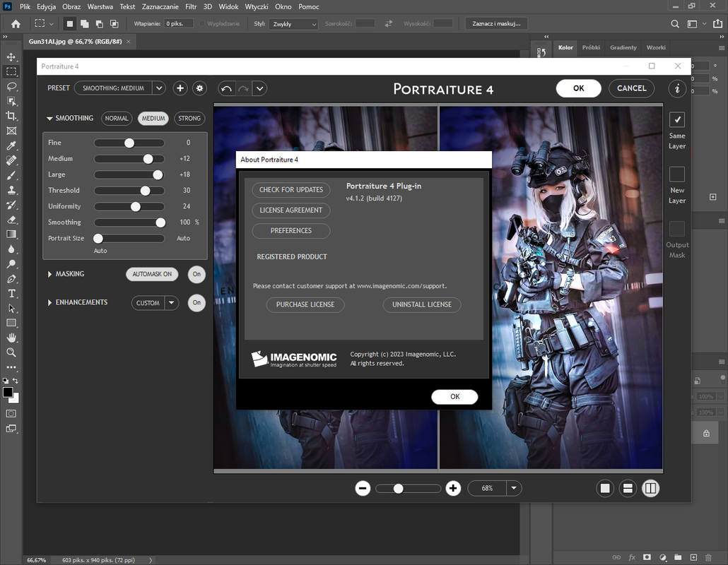This screenshot has height=565, width=728.
Task: Switch to the Próbki tab
Action: pyautogui.click(x=591, y=47)
